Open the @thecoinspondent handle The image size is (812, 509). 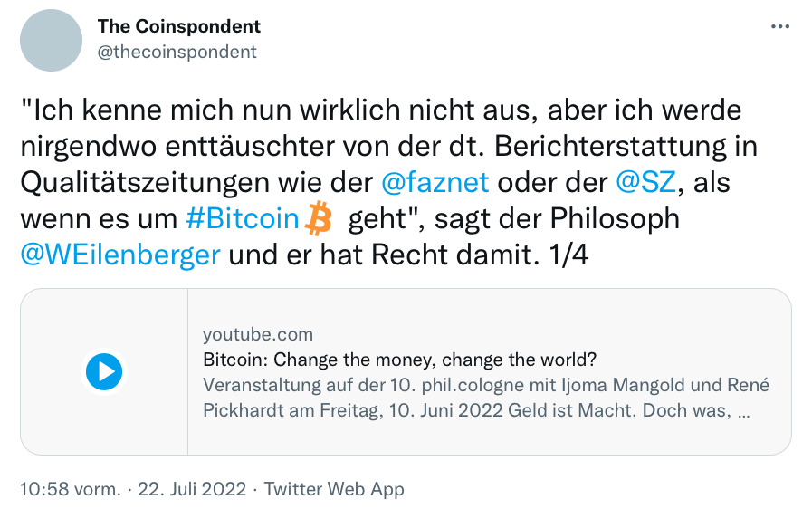click(177, 52)
